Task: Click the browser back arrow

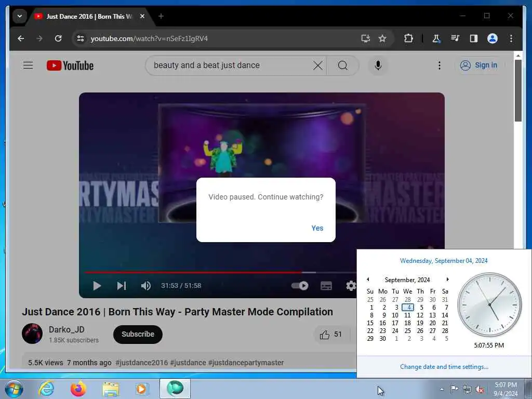Action: point(21,38)
